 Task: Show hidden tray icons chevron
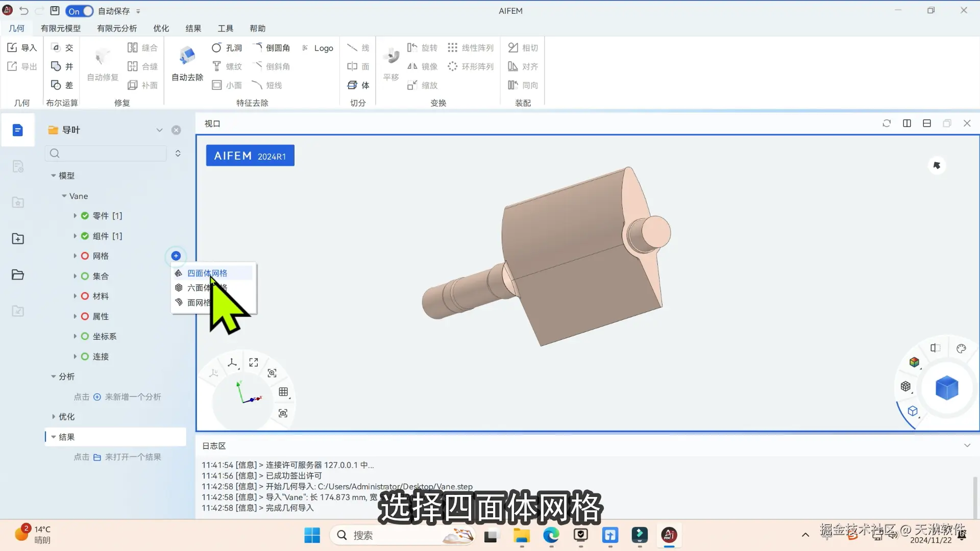tap(805, 535)
